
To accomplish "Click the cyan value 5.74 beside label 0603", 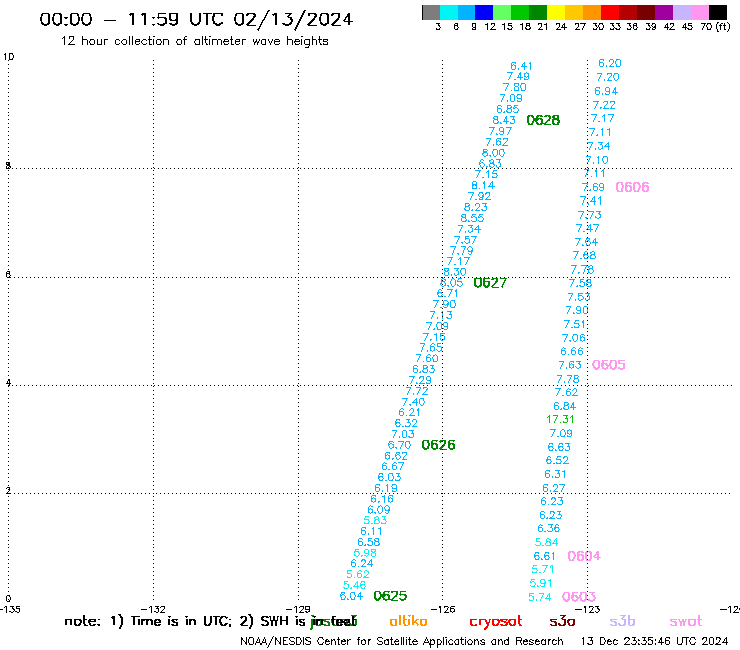I will click(540, 597).
